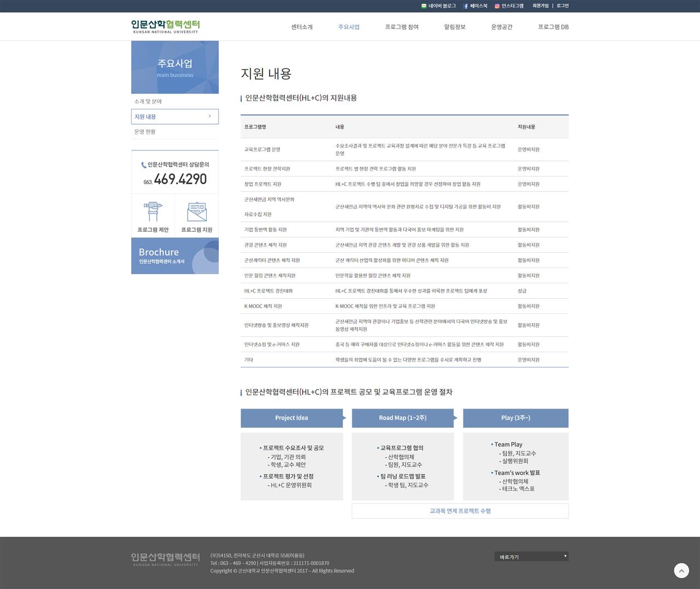Screen dimensions: 700x589
Task: Click the 프로그램 지원 envelope icon
Action: (x=197, y=211)
